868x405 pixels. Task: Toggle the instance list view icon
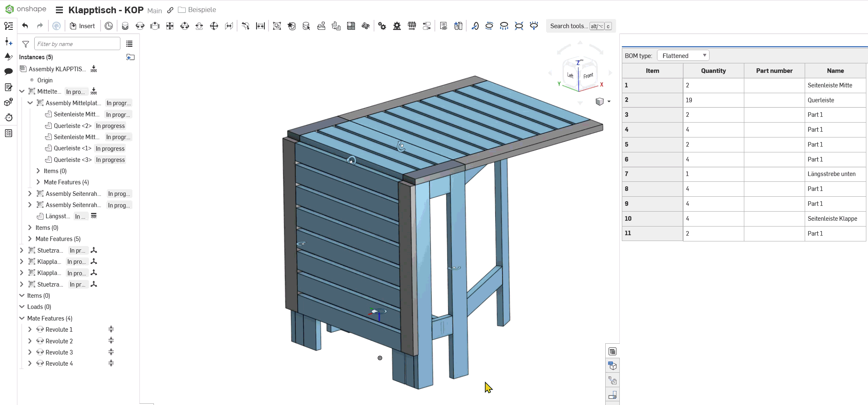point(129,44)
